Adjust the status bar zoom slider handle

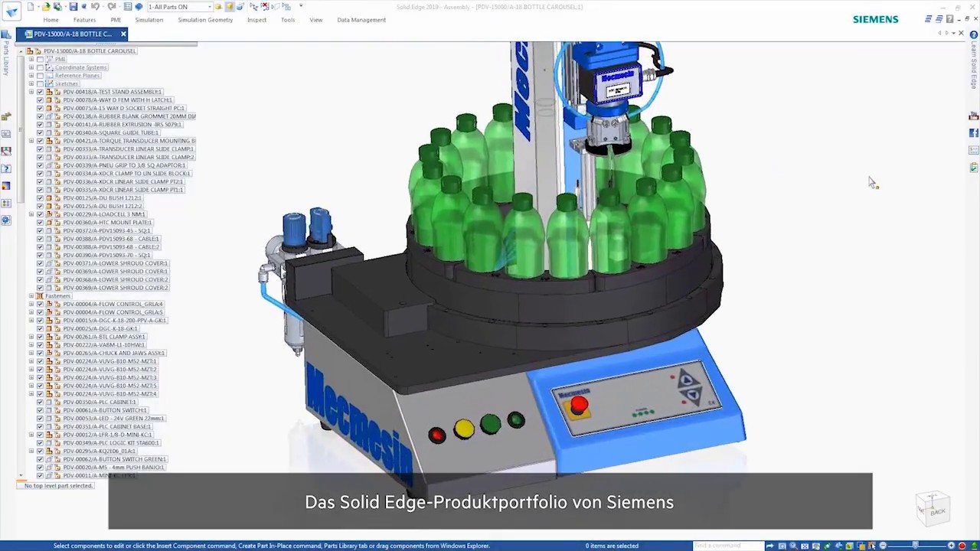(916, 546)
